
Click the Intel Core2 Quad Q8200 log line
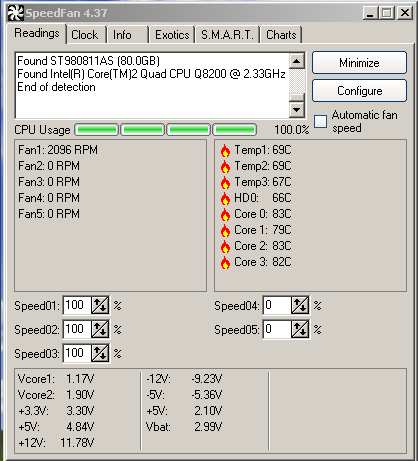(151, 74)
